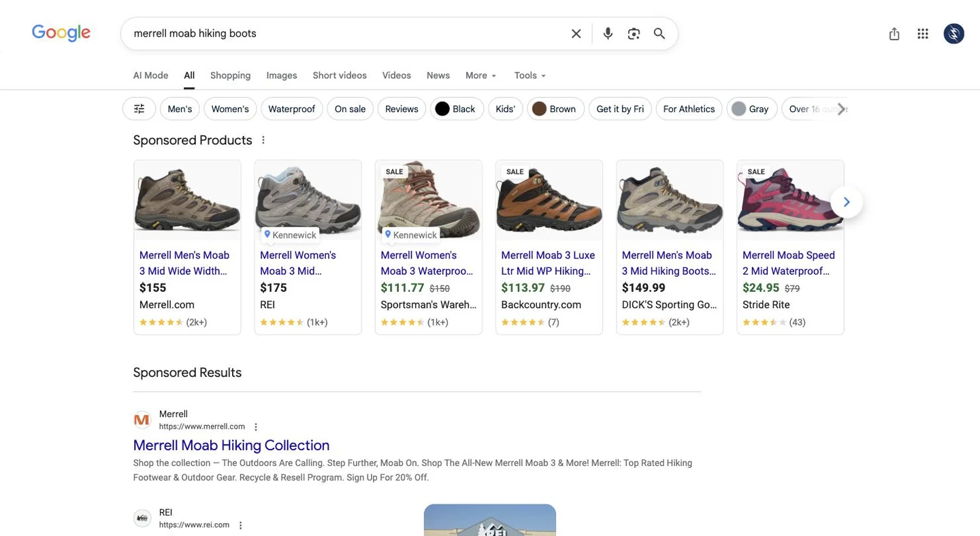Click DICK'S Sporting Goods boot thumbnail
Image resolution: width=980 pixels, height=536 pixels.
670,201
